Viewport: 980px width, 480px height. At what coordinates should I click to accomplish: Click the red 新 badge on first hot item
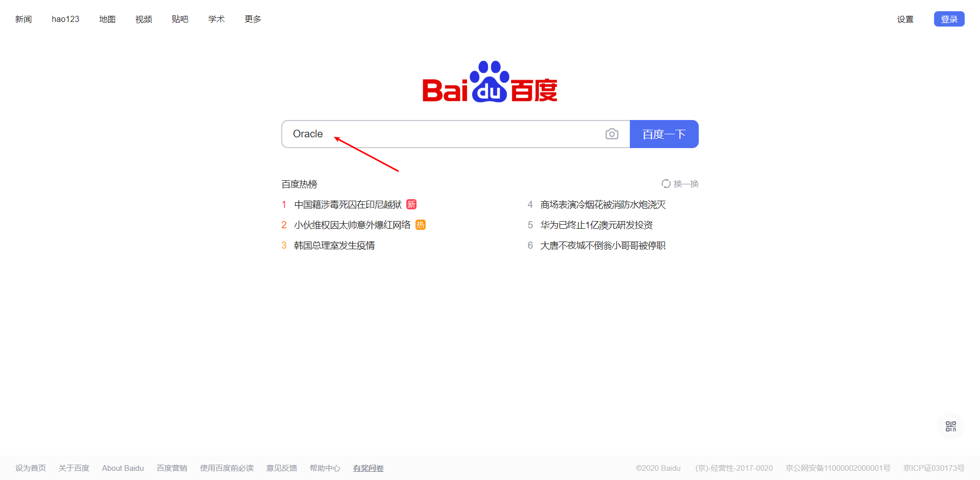coord(411,204)
